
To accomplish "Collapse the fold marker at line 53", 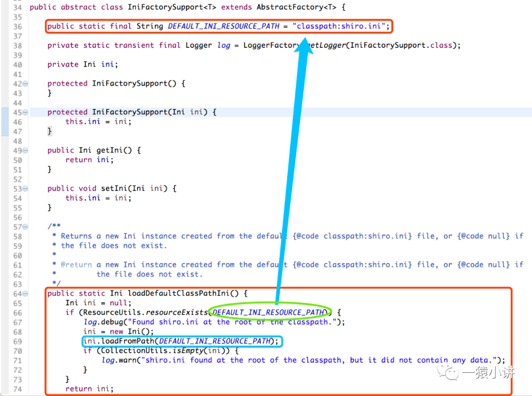I will [26, 189].
